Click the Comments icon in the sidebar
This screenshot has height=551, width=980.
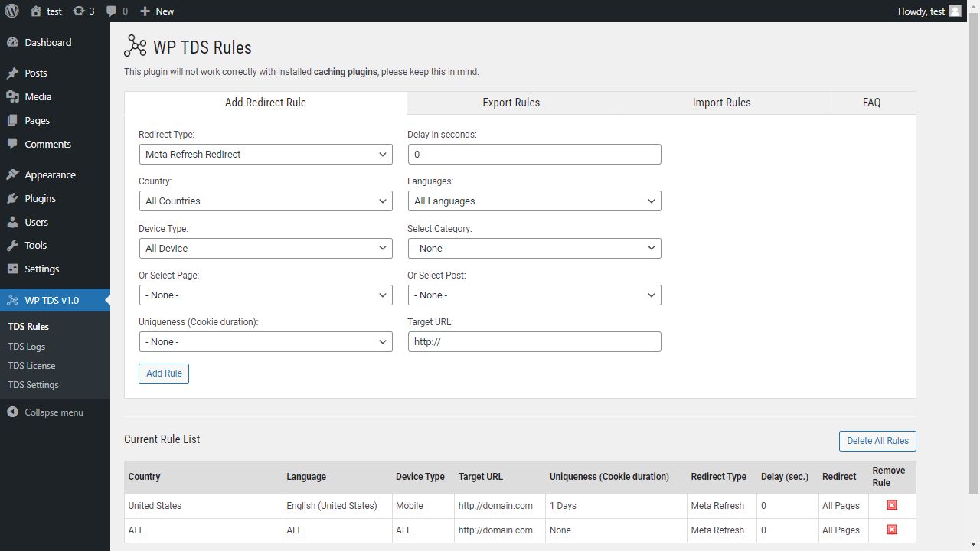pyautogui.click(x=12, y=144)
